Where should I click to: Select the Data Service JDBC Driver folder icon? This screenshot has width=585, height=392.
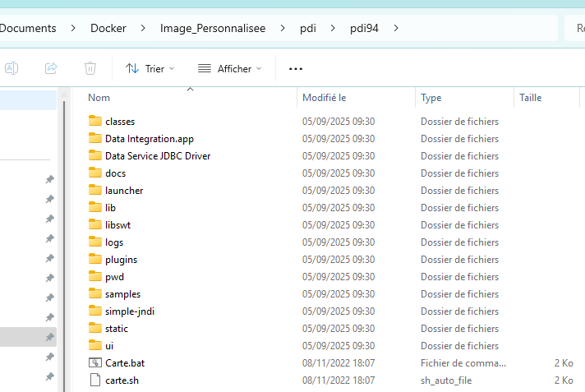[95, 155]
